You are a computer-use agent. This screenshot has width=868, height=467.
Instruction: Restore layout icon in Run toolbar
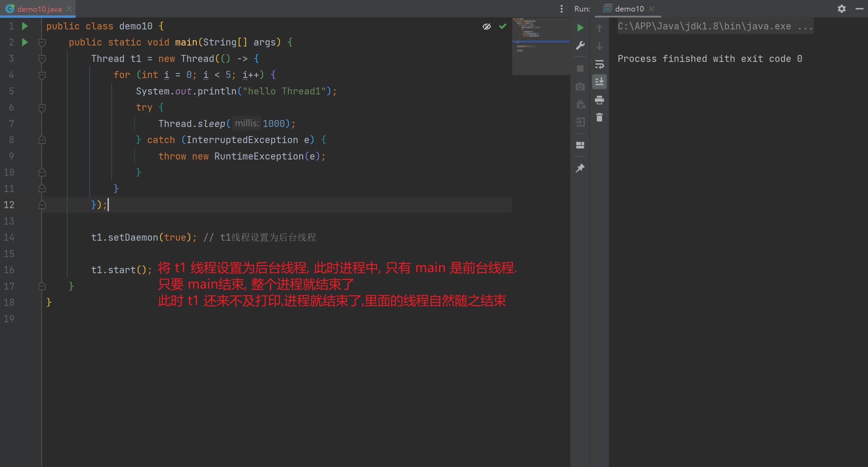pyautogui.click(x=580, y=145)
